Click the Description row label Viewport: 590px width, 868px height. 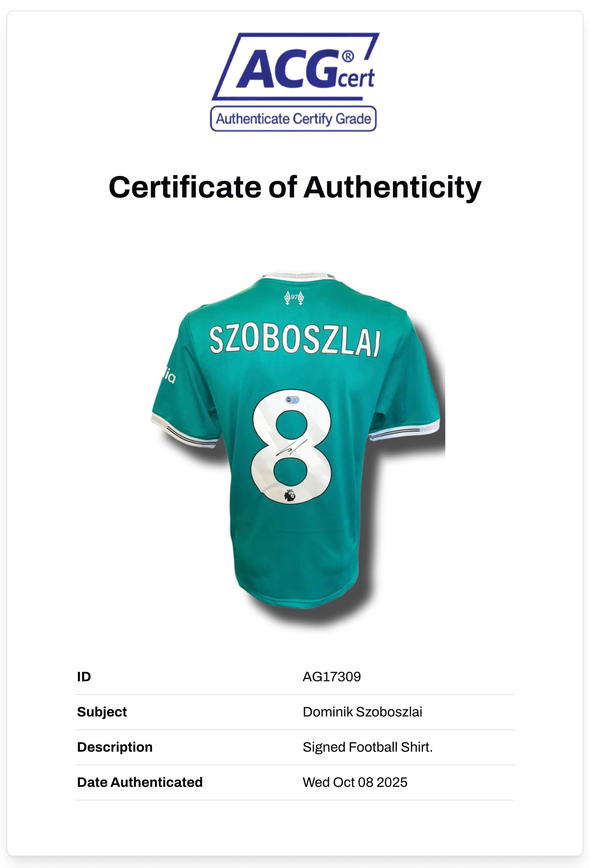(x=115, y=747)
